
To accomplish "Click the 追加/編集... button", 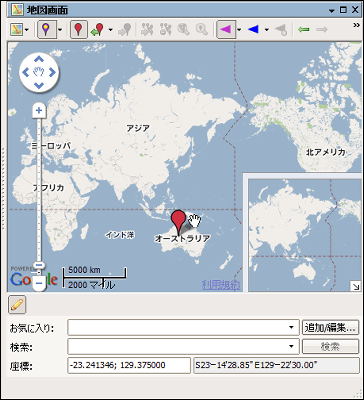I will click(330, 327).
